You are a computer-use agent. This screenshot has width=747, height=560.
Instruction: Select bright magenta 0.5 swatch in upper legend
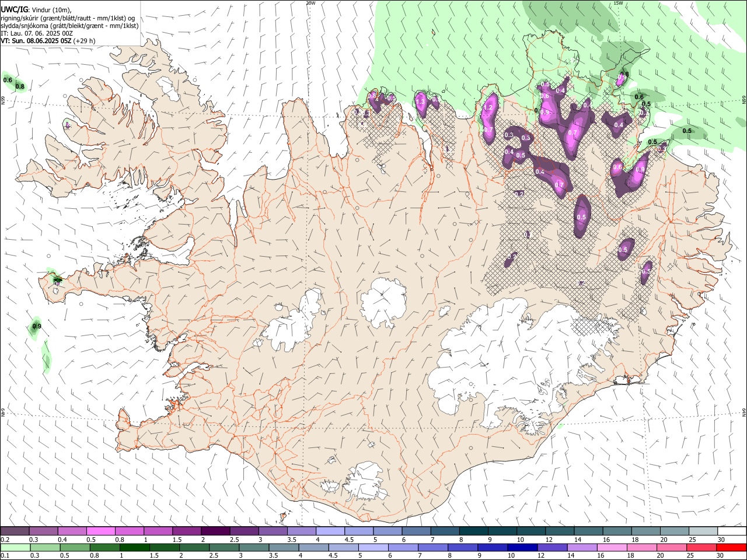(100, 531)
